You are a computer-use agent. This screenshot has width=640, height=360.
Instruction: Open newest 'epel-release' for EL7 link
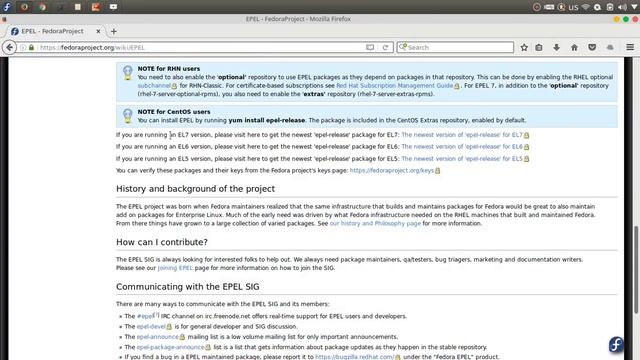point(462,135)
